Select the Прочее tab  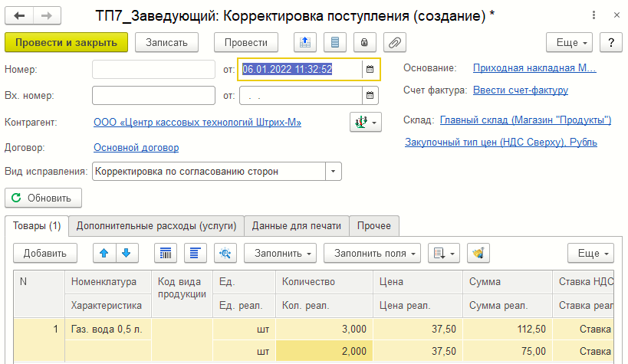[x=373, y=225]
